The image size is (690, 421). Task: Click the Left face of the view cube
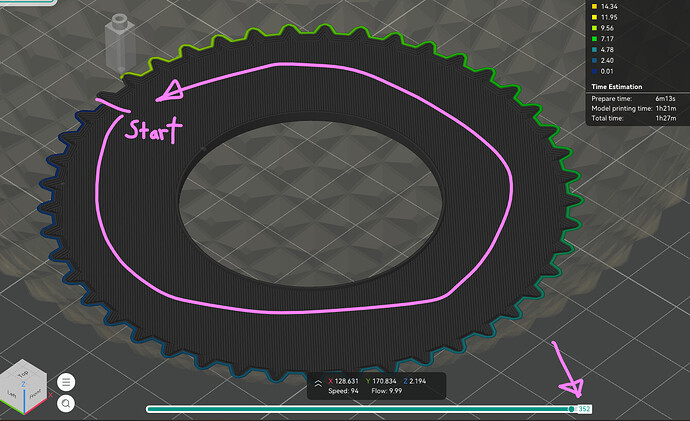tap(12, 394)
